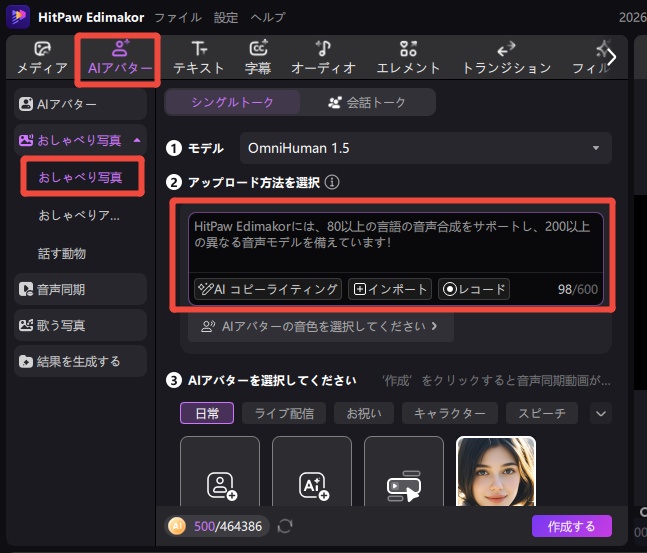Click into the script text box
This screenshot has width=647, height=553.
click(x=396, y=243)
